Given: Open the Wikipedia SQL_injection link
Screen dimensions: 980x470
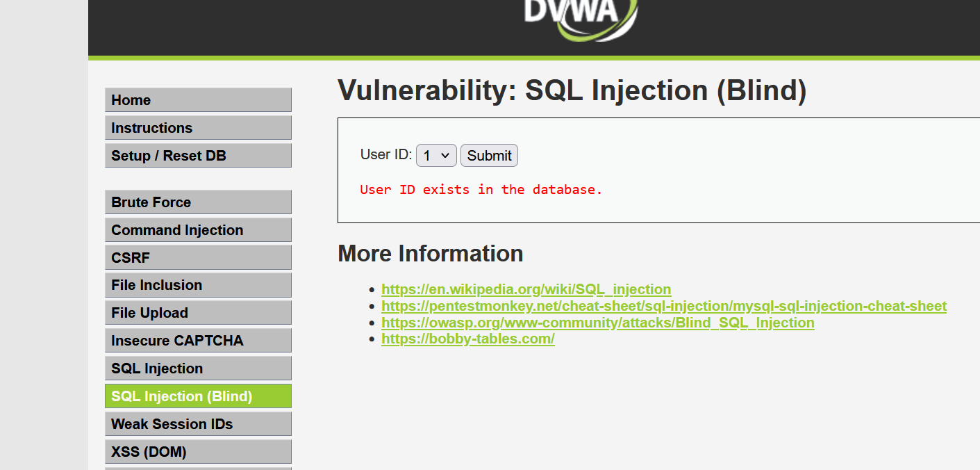Looking at the screenshot, I should click(x=526, y=289).
